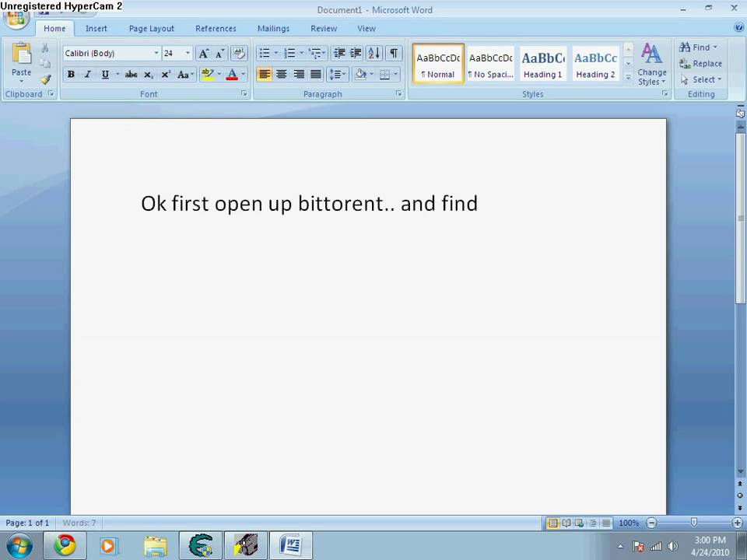Align text right
The width and height of the screenshot is (747, 560).
[299, 75]
